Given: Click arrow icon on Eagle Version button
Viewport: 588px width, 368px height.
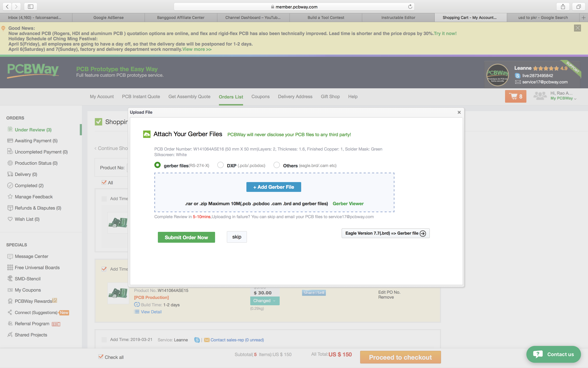Looking at the screenshot, I should click(423, 233).
